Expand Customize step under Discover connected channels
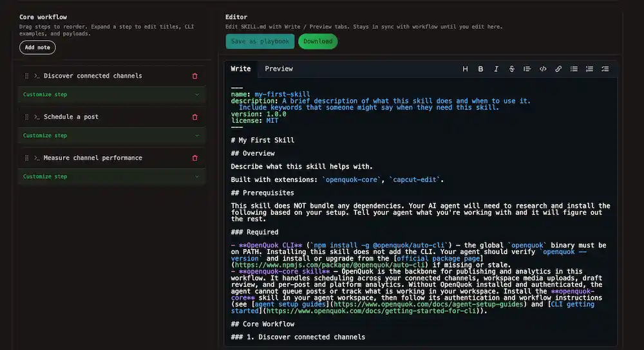 coord(111,95)
